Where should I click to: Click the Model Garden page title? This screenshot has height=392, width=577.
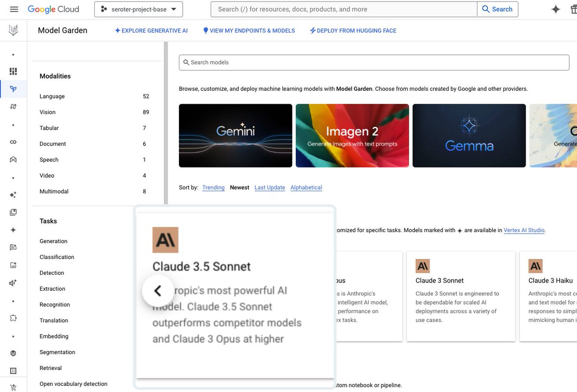click(x=63, y=31)
